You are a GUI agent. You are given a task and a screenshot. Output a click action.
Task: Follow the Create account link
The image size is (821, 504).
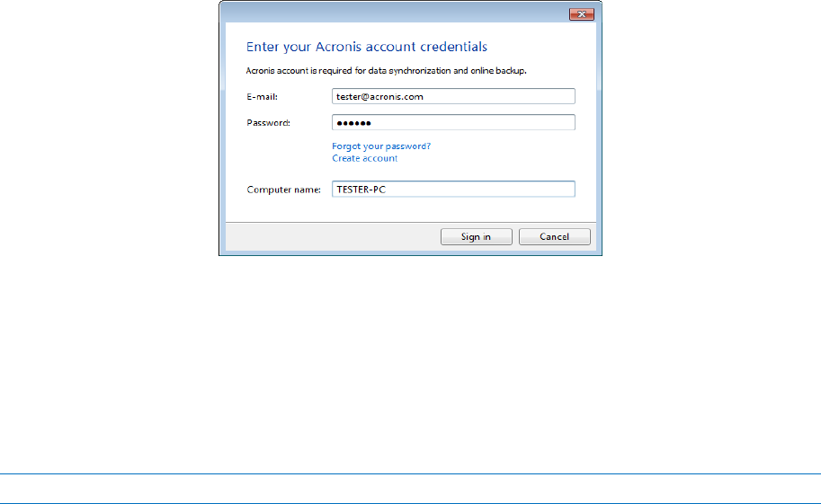tap(364, 158)
